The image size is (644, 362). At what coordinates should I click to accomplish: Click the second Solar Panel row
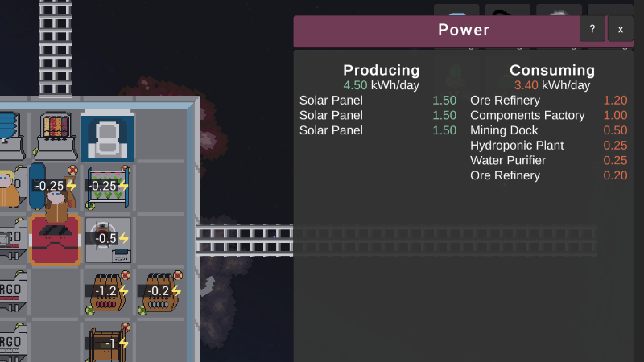pos(378,115)
